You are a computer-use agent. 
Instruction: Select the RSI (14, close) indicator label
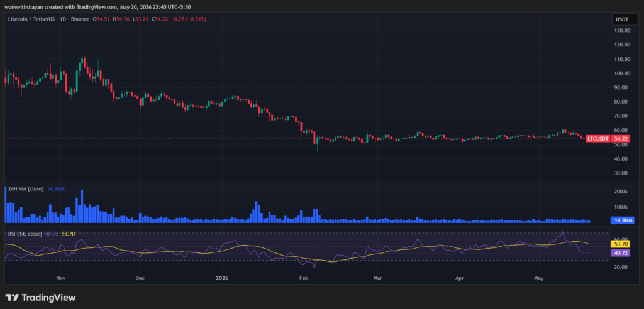coord(25,234)
